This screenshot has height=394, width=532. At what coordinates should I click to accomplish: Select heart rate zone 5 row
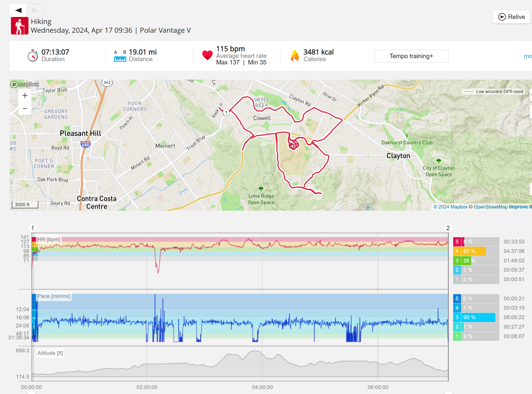pos(476,242)
